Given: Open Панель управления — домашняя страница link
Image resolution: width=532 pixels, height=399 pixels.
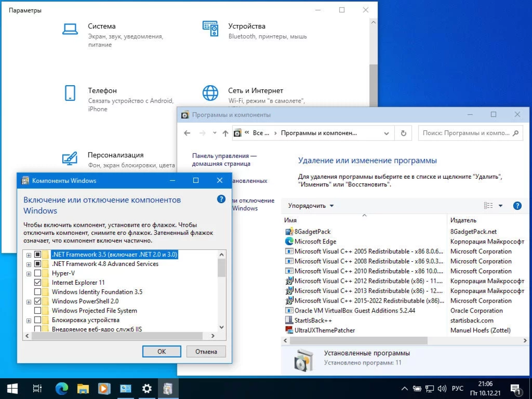Looking at the screenshot, I should pos(224,160).
